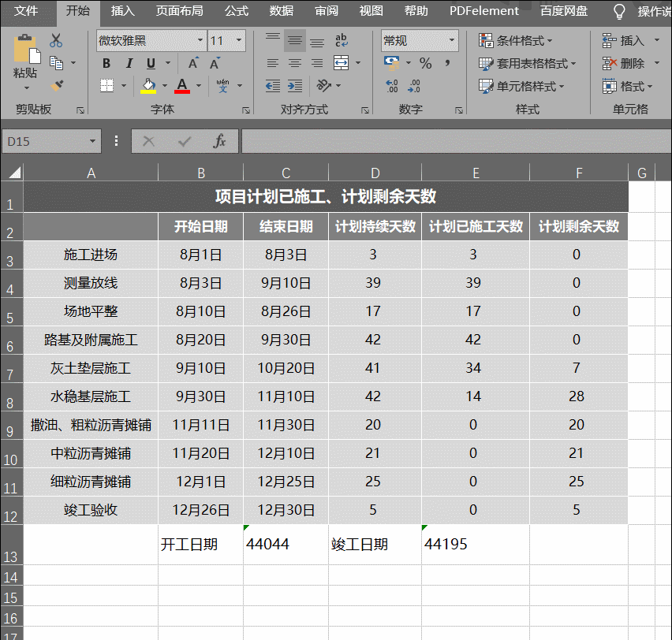The image size is (672, 640).
Task: Toggle wrap text option
Action: (342, 41)
